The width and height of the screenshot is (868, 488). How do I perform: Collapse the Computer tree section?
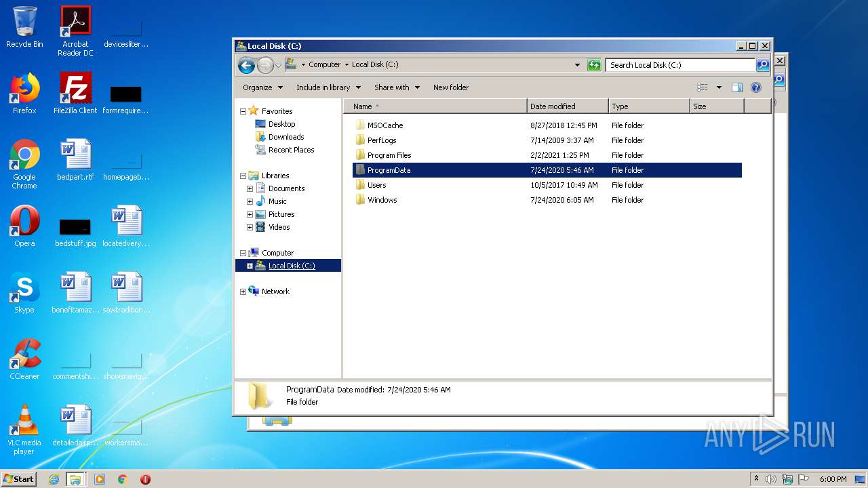243,253
